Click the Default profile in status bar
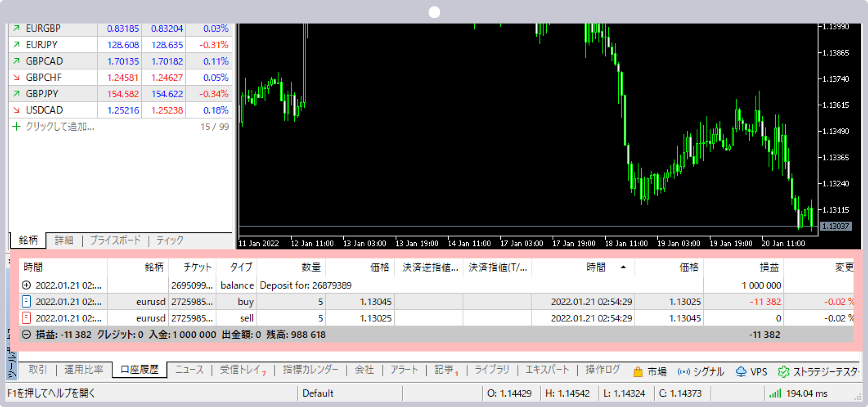868x407 pixels. (318, 393)
